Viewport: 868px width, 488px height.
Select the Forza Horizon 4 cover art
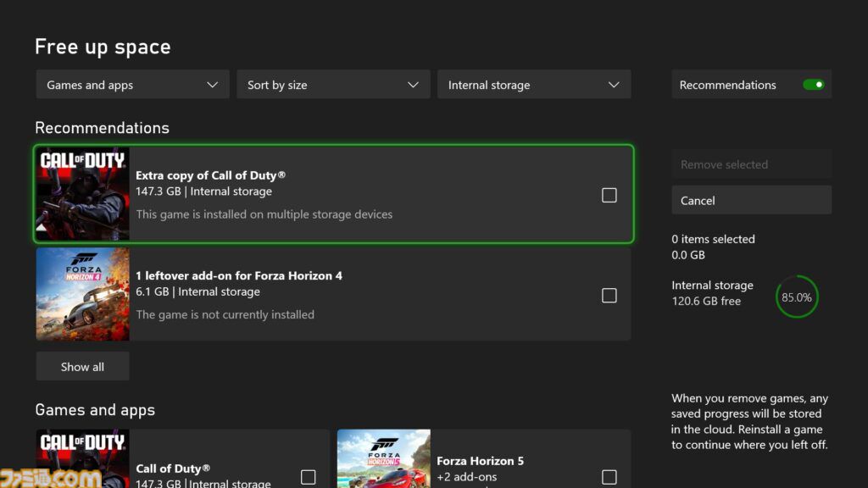[x=82, y=294]
